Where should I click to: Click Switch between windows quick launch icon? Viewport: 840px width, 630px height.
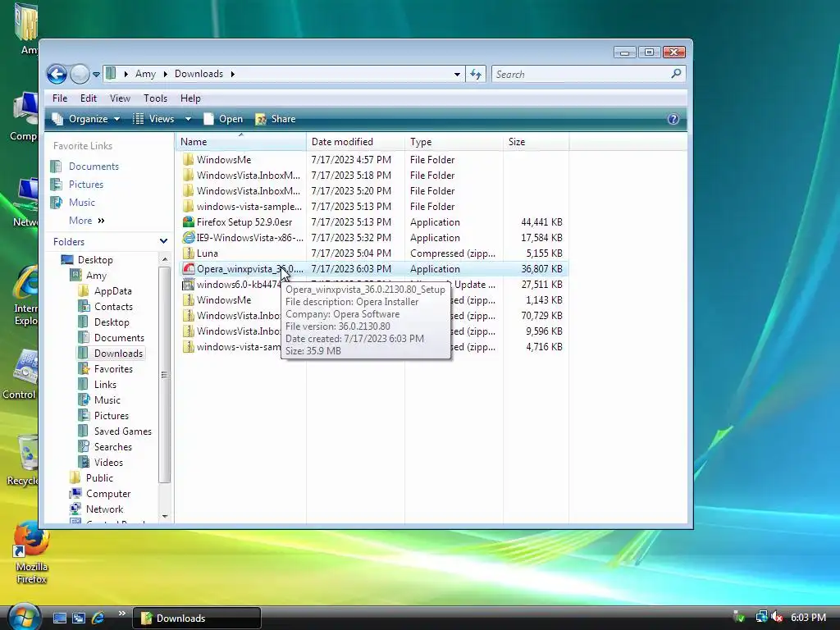pos(79,618)
